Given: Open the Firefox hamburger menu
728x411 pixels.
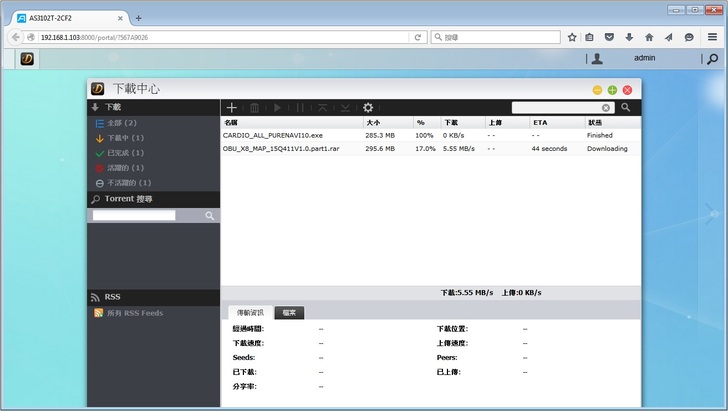Looking at the screenshot, I should (712, 37).
